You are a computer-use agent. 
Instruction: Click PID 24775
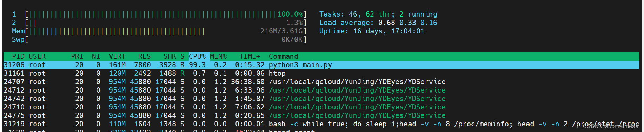14,115
